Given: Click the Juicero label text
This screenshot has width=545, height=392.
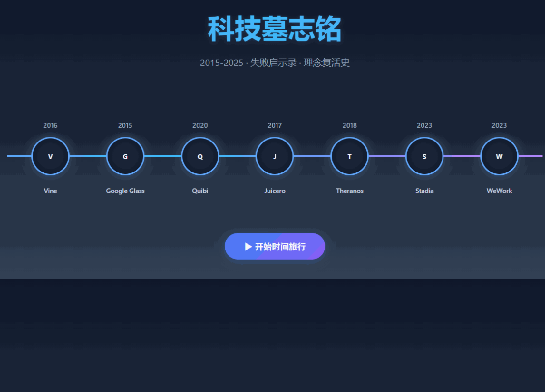Looking at the screenshot, I should point(275,191).
